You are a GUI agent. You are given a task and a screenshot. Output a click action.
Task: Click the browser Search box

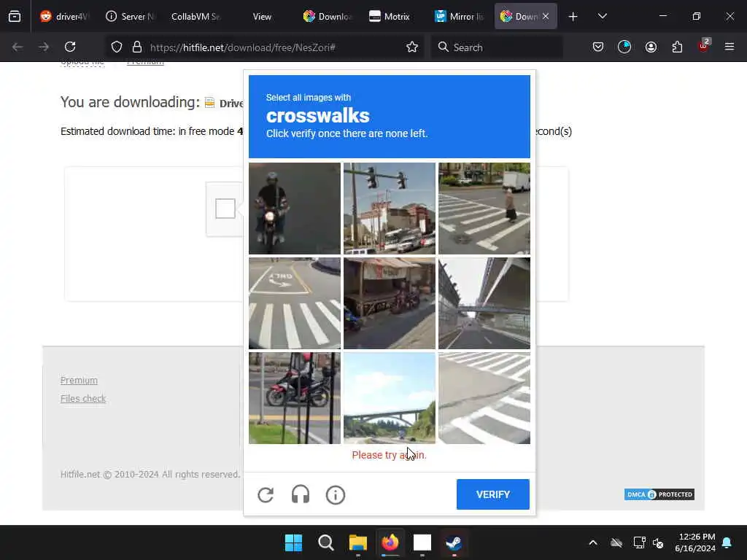496,47
